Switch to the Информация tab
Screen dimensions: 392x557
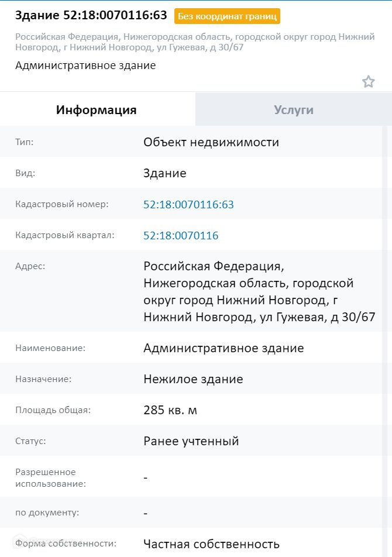point(97,109)
